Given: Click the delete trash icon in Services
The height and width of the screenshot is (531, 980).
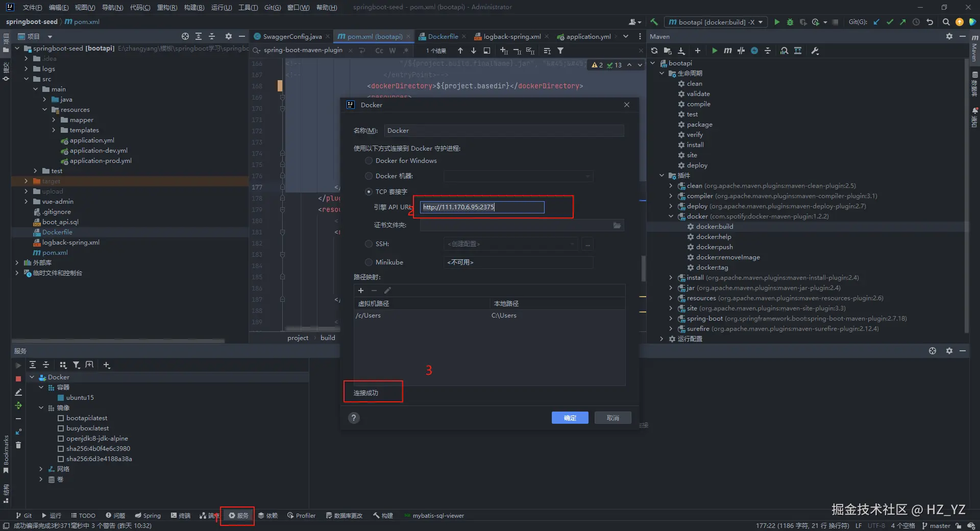Looking at the screenshot, I should (18, 445).
